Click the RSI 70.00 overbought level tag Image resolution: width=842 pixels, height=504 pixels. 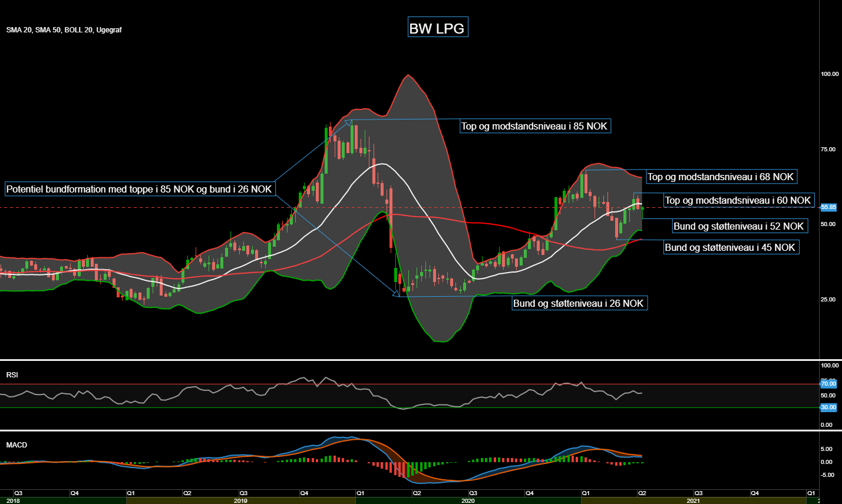828,384
